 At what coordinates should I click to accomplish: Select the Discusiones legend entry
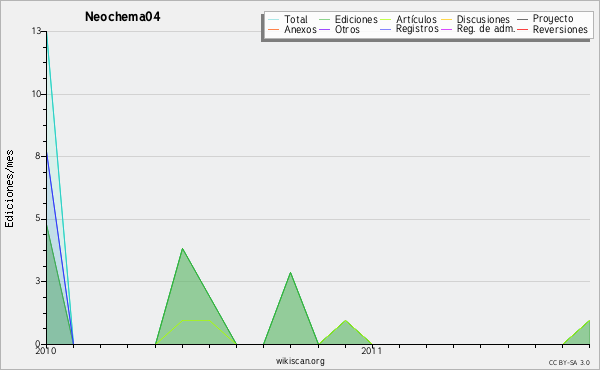pos(476,19)
